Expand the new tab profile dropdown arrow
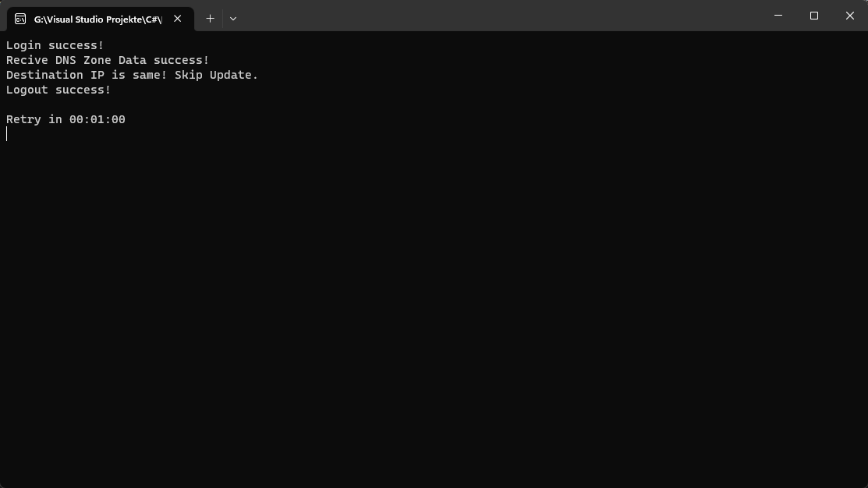Screen dimensions: 868x488 [233, 19]
